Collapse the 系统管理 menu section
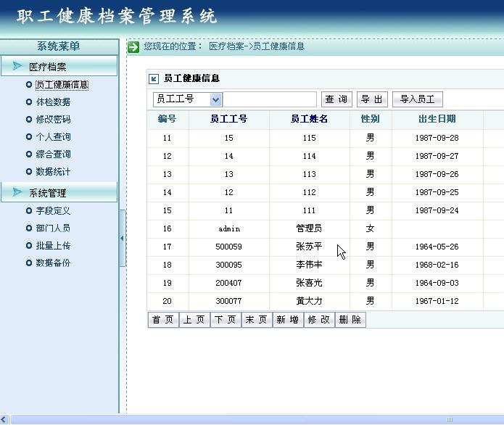Viewport: 504px width, 425px height. (48, 193)
